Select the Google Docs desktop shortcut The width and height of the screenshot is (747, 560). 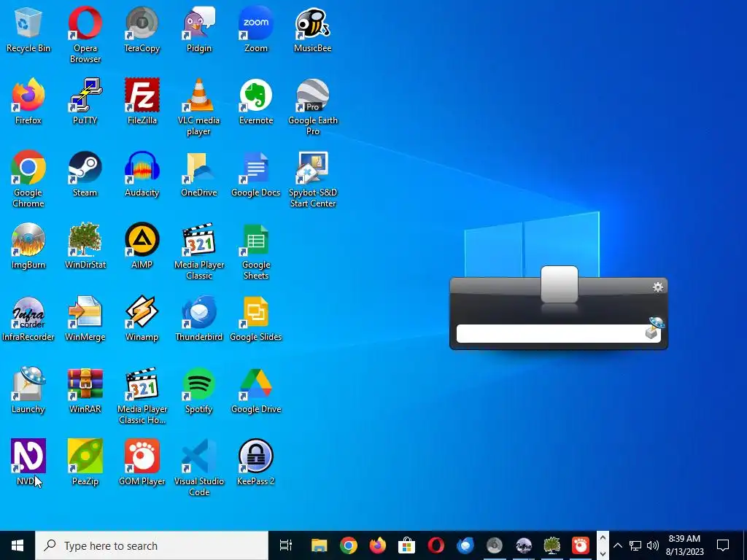[256, 174]
